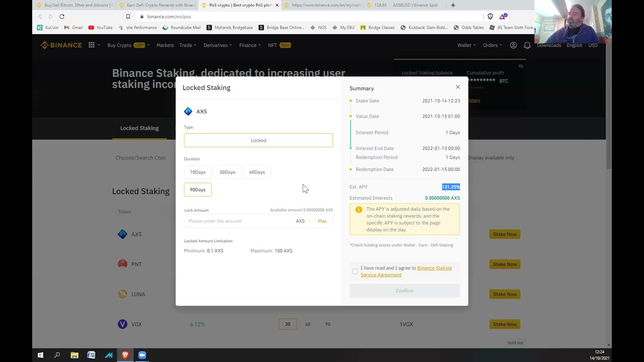
Task: Click Stake Now for AXS
Action: pos(505,234)
